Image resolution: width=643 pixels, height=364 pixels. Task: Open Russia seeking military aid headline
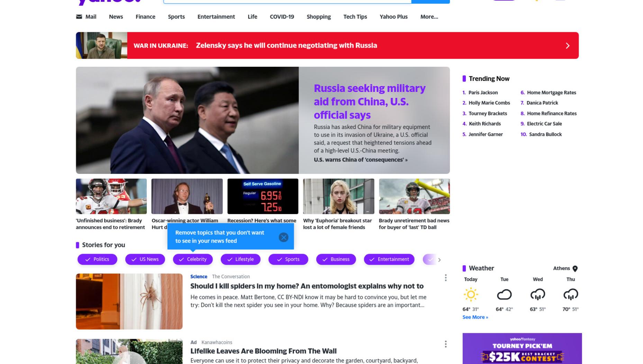370,101
